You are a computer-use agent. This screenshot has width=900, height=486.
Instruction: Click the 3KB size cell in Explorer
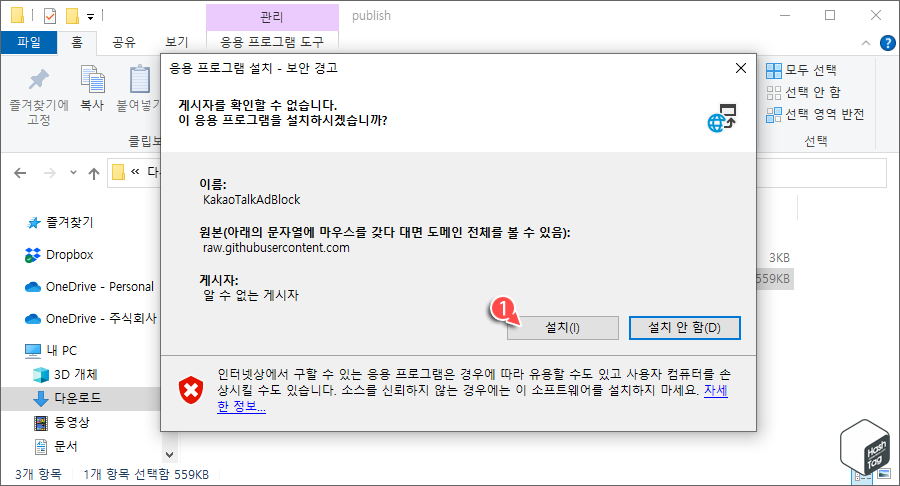click(x=779, y=258)
